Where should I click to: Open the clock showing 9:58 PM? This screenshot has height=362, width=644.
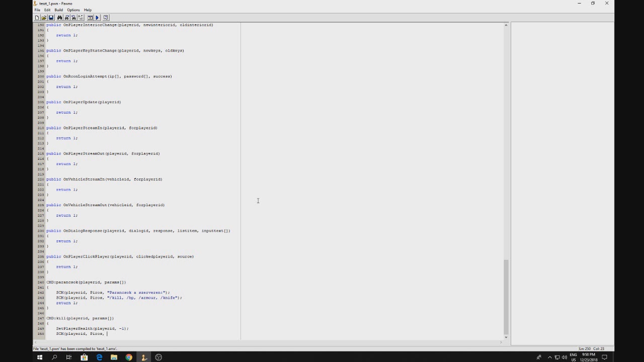589,357
